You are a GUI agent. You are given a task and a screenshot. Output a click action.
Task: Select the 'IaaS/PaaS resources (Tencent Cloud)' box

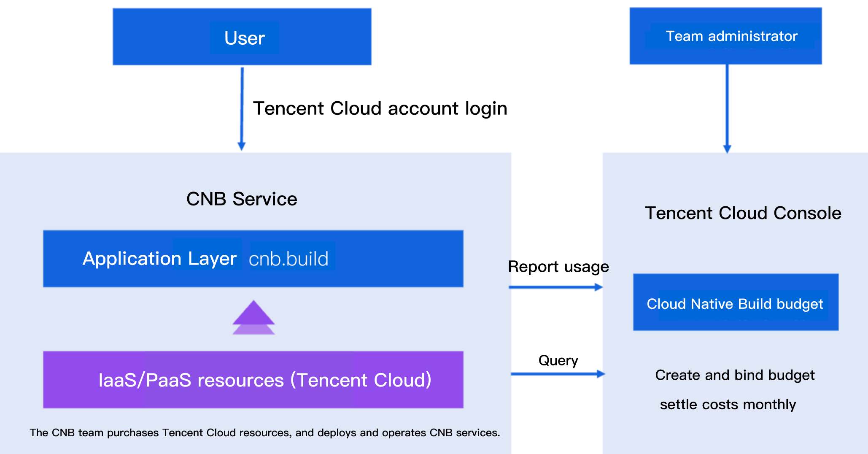coord(253,380)
